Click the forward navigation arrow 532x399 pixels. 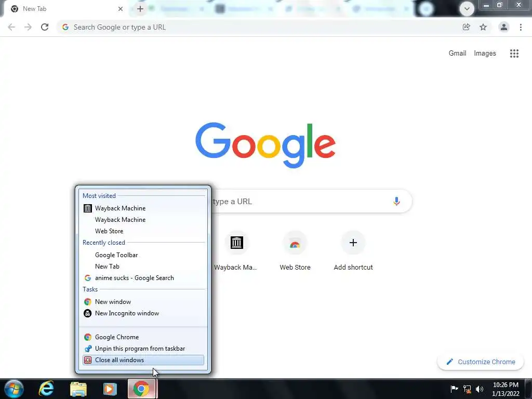click(x=28, y=27)
